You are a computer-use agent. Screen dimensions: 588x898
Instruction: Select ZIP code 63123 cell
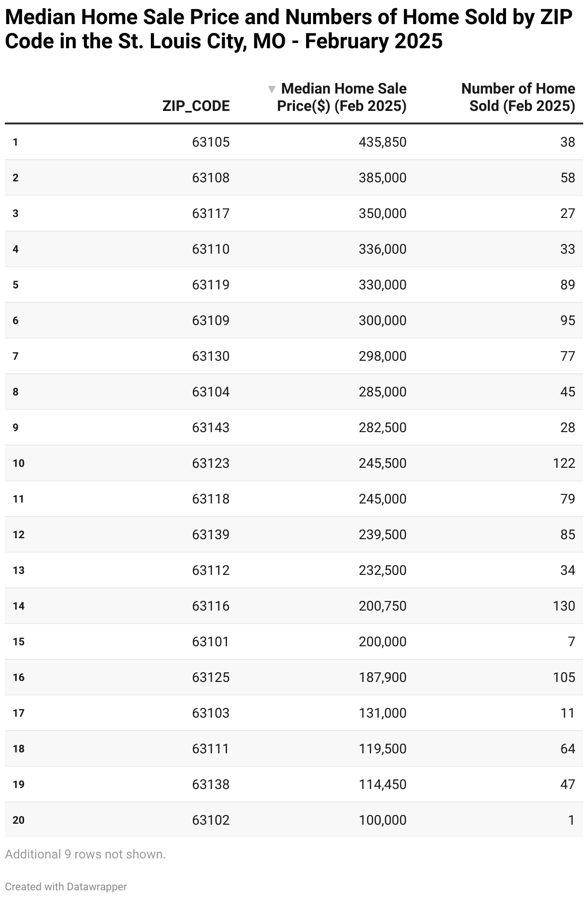pyautogui.click(x=211, y=463)
